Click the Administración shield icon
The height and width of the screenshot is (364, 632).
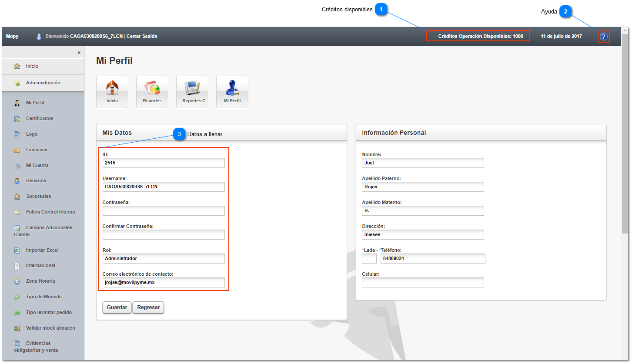pyautogui.click(x=17, y=83)
